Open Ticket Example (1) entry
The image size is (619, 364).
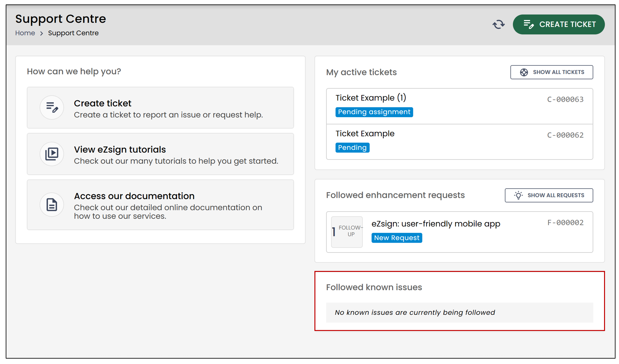[x=459, y=106]
